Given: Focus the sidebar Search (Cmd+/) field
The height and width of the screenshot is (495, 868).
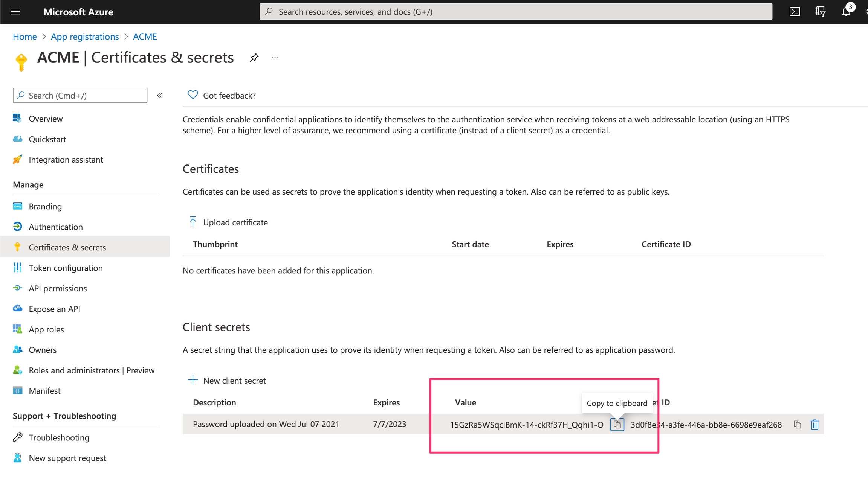Looking at the screenshot, I should 80,96.
